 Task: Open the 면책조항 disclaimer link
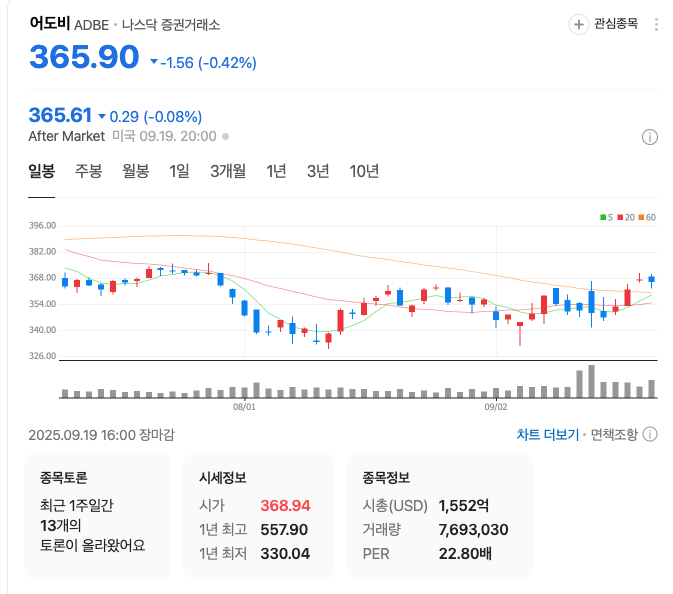[x=614, y=434]
